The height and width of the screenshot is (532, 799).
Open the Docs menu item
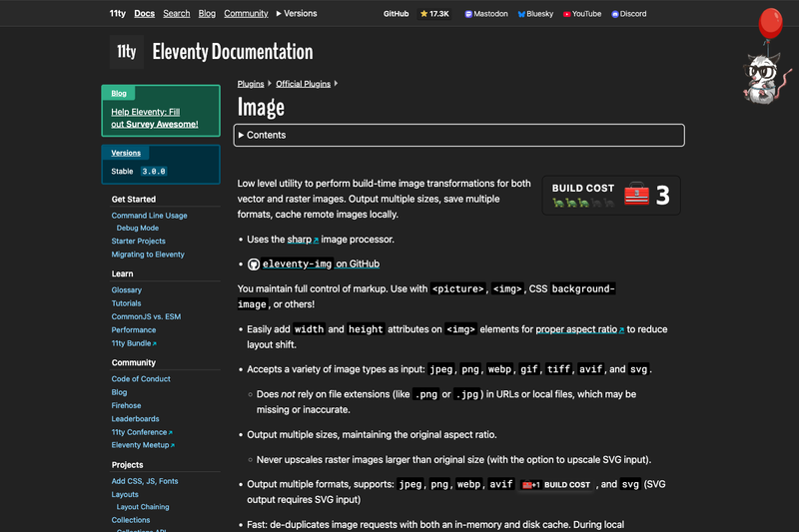(x=144, y=13)
